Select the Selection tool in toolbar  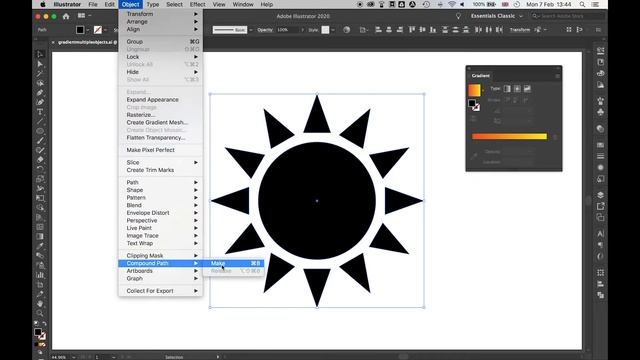[x=40, y=54]
